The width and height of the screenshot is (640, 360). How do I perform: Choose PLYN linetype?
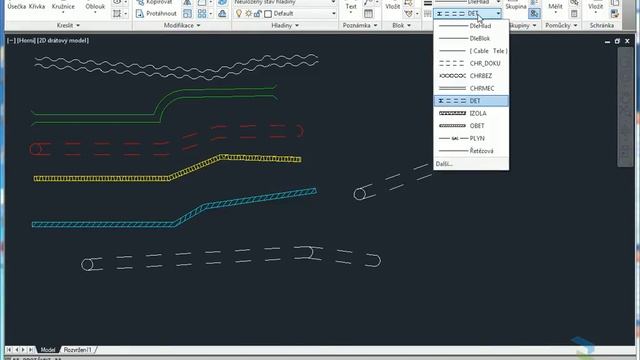coord(471,138)
